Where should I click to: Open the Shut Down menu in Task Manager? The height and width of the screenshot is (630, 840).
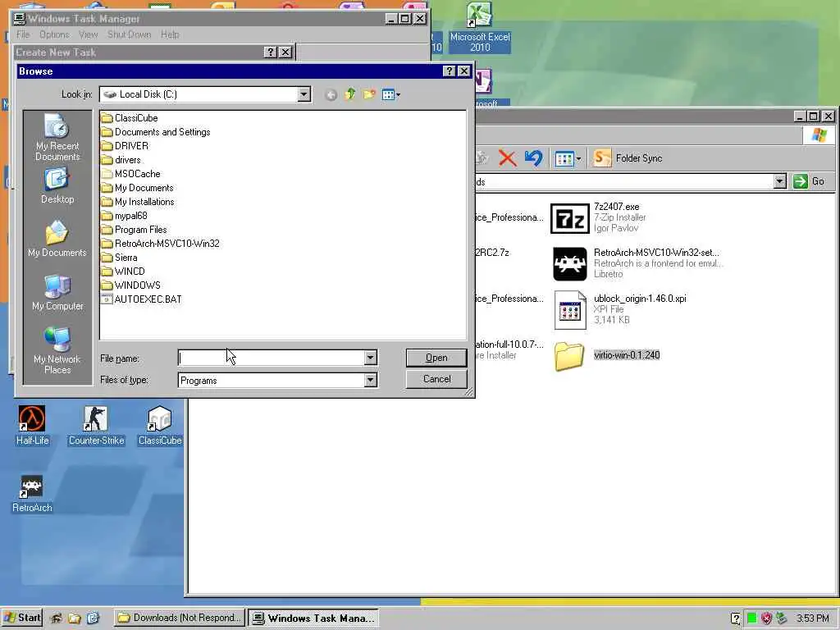[x=129, y=34]
